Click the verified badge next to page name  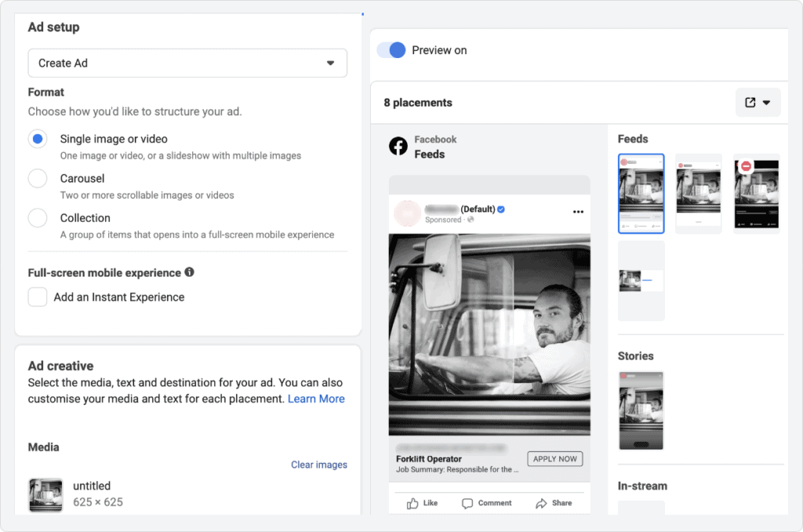501,209
